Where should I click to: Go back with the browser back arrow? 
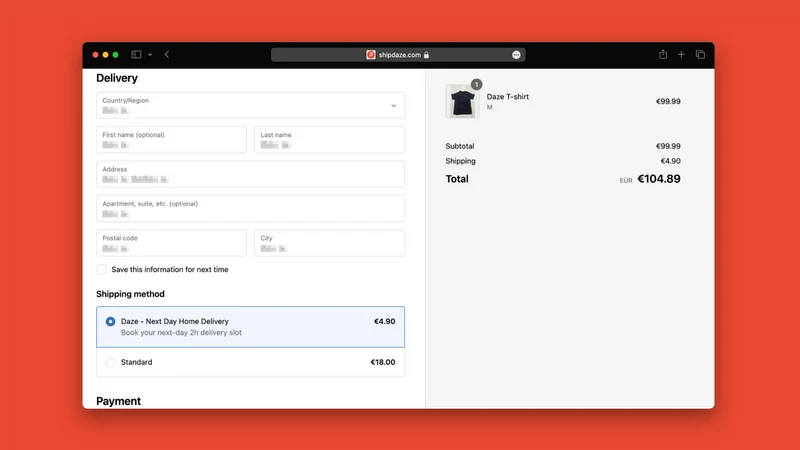point(167,55)
